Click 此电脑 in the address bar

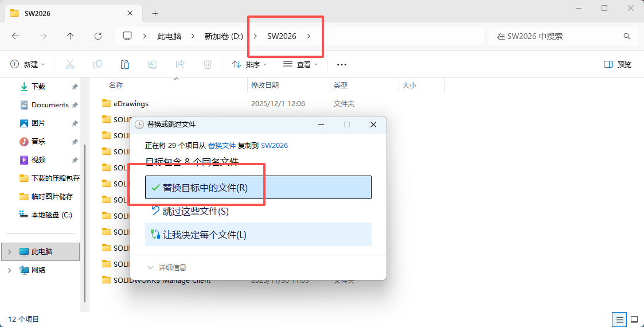(x=169, y=36)
